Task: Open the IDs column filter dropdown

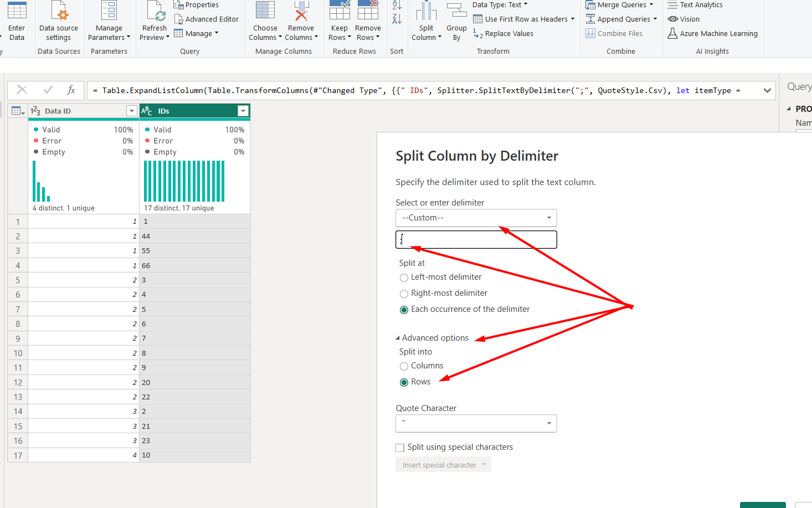Action: 243,111
